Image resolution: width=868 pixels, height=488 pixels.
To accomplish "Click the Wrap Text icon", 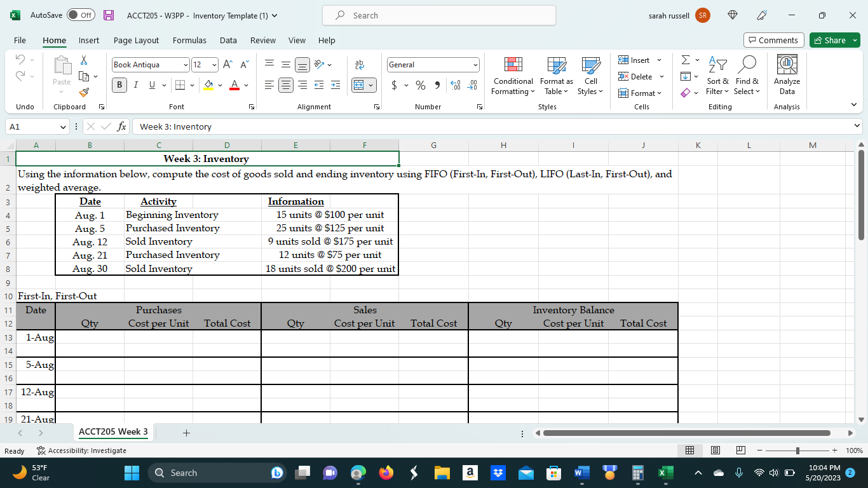I will pyautogui.click(x=360, y=64).
